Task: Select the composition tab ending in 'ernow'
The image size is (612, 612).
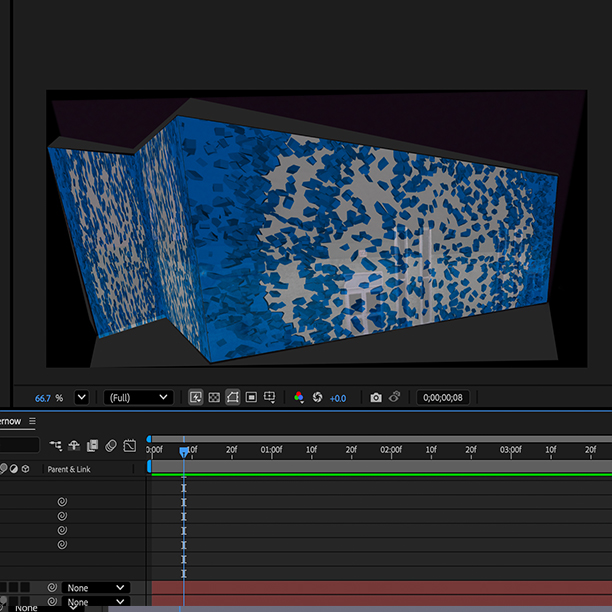Action: 10,421
